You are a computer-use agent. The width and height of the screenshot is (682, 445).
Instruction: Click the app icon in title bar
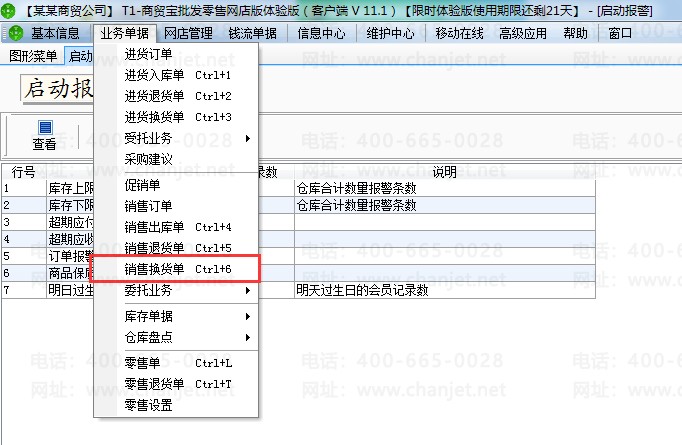pyautogui.click(x=8, y=10)
